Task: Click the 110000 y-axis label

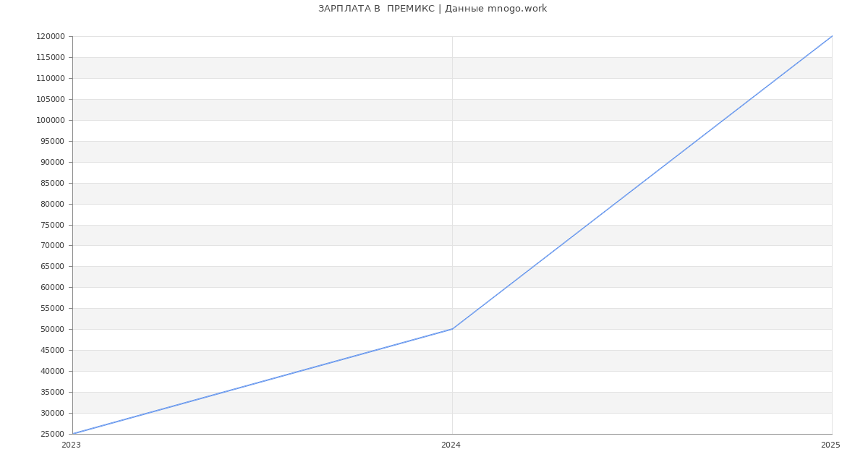Action: coord(51,78)
